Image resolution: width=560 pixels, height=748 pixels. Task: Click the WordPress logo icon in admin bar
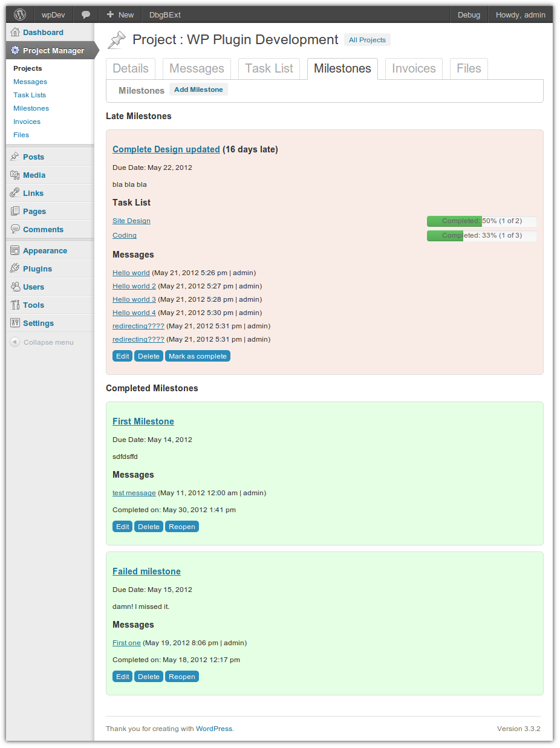point(20,15)
